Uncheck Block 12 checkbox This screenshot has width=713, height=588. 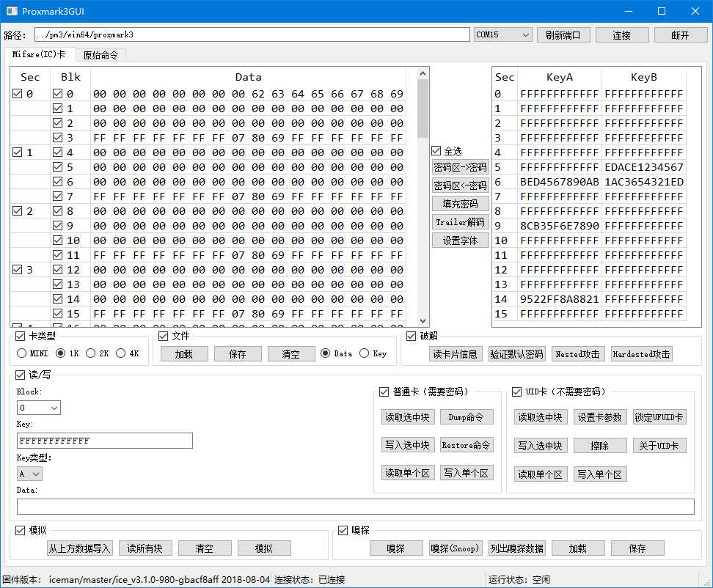click(57, 270)
